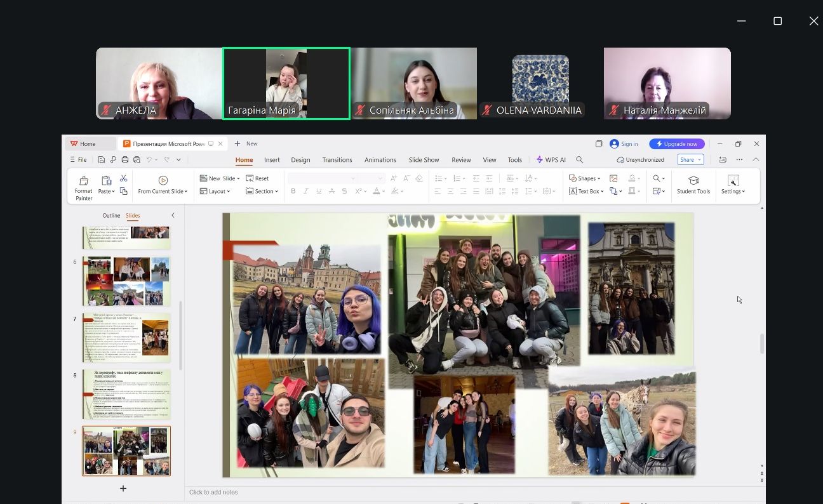Click the Cut scissors icon

(123, 178)
